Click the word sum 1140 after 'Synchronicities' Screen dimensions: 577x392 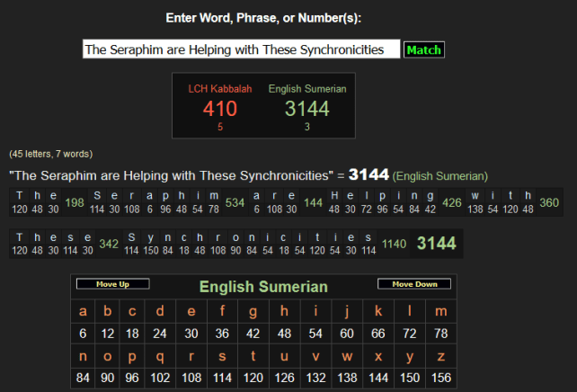[x=394, y=244]
